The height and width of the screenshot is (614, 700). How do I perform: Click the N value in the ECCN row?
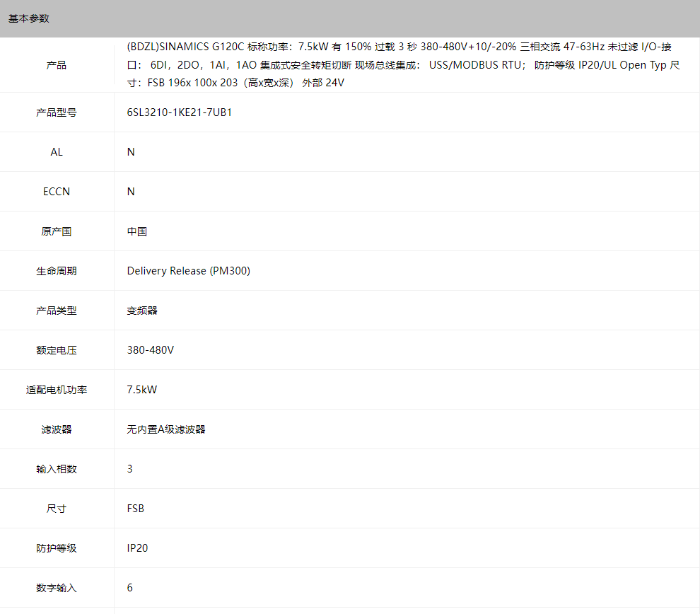(131, 192)
